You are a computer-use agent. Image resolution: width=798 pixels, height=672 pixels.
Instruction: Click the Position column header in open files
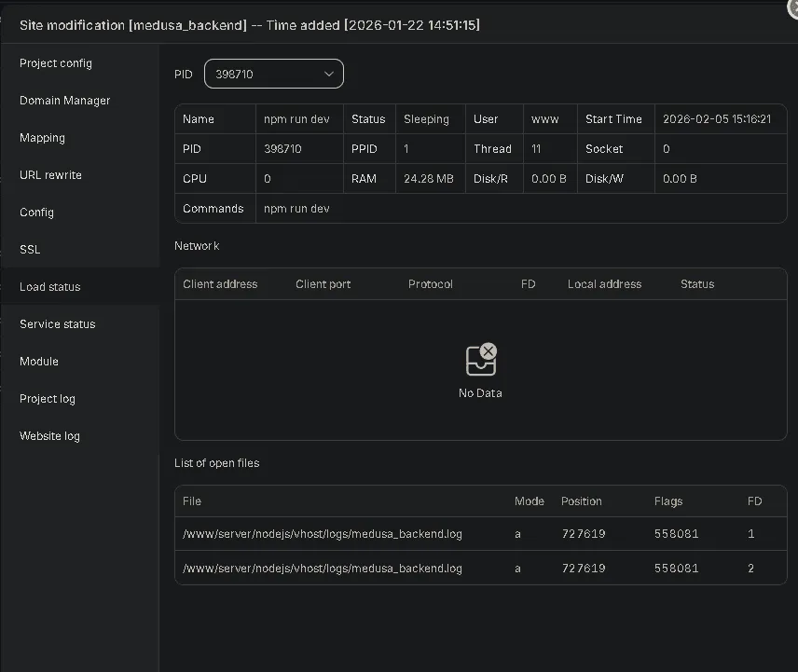click(x=581, y=501)
